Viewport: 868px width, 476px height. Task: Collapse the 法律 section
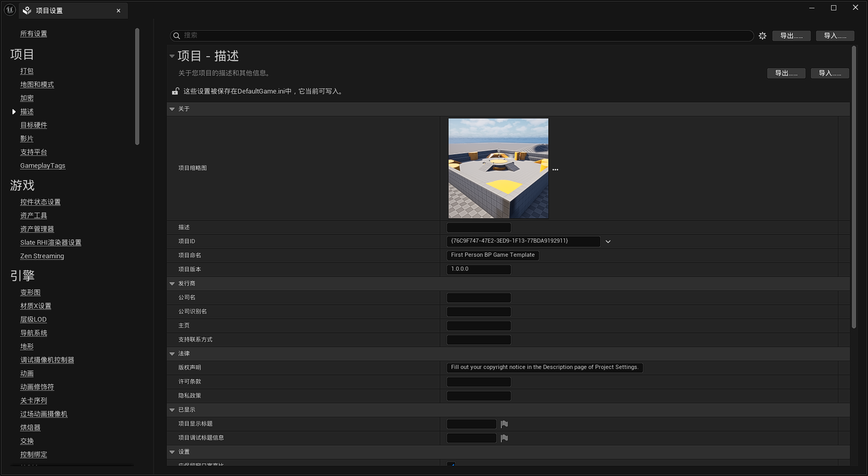[x=172, y=354]
